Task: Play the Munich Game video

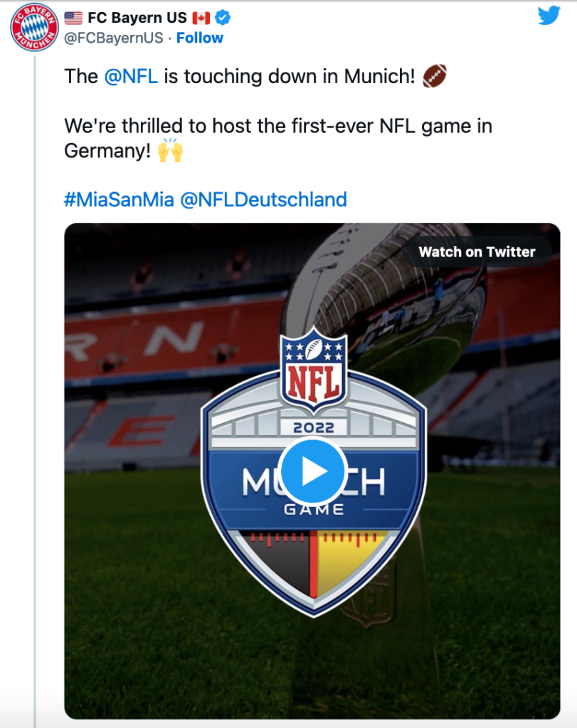Action: tap(313, 472)
